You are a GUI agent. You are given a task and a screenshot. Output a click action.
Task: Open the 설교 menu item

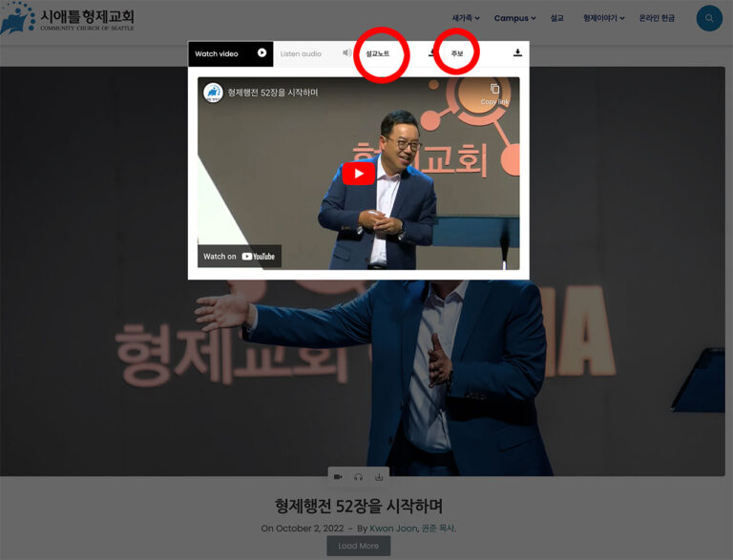coord(556,18)
